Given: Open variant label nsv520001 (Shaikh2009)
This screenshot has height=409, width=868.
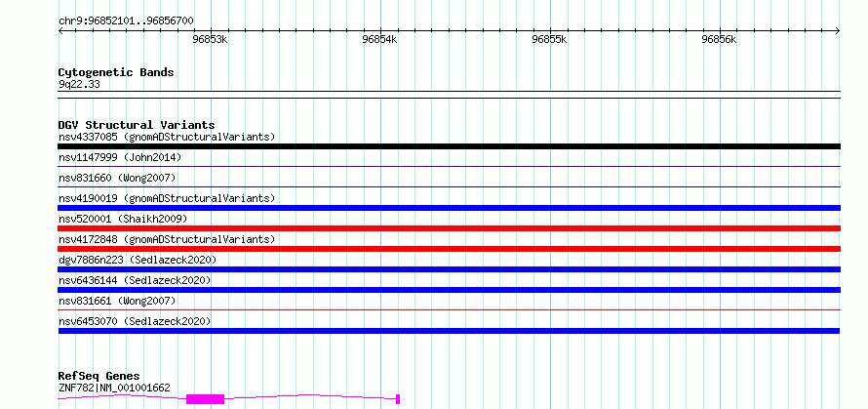Looking at the screenshot, I should click(x=123, y=219).
